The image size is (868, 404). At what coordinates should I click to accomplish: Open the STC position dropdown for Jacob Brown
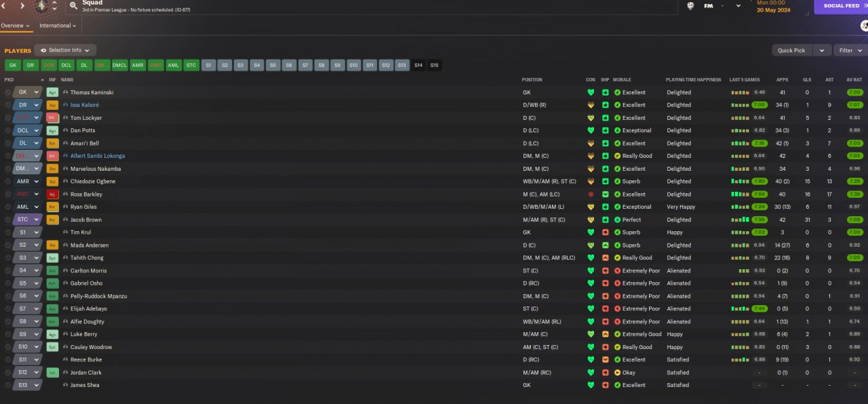(x=27, y=220)
